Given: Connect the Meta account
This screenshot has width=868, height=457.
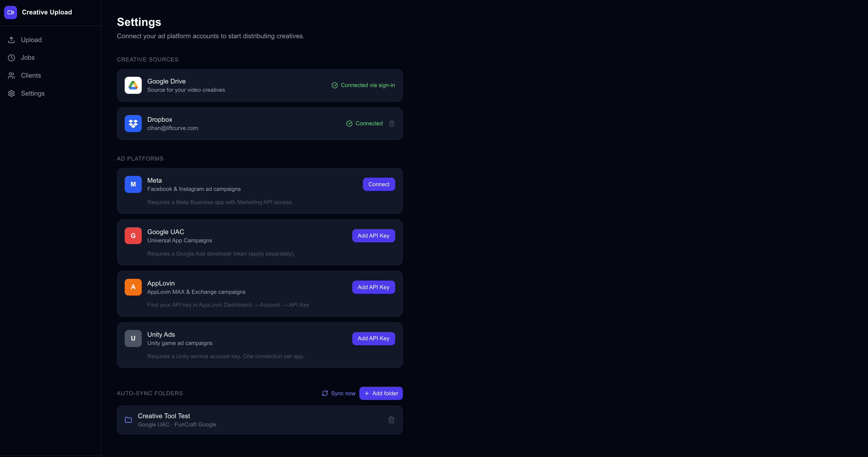Looking at the screenshot, I should tap(379, 184).
